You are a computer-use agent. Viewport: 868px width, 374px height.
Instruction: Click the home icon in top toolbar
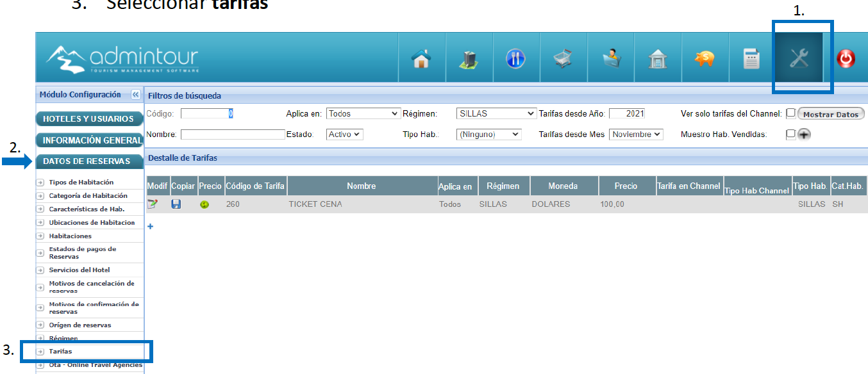(421, 59)
